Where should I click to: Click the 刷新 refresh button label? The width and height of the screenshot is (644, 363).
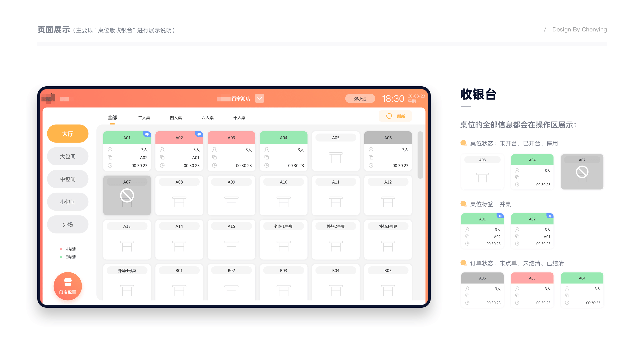(x=401, y=116)
